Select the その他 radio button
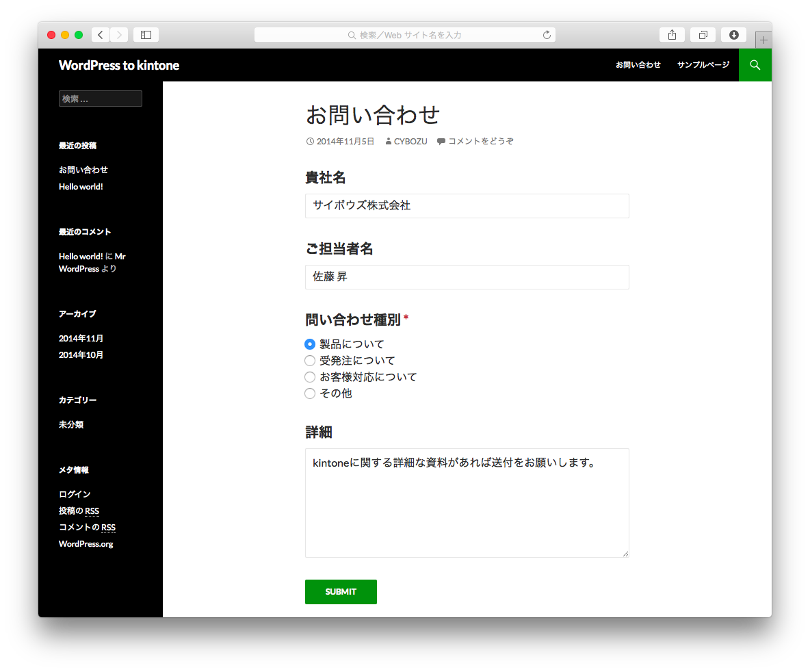 point(310,394)
